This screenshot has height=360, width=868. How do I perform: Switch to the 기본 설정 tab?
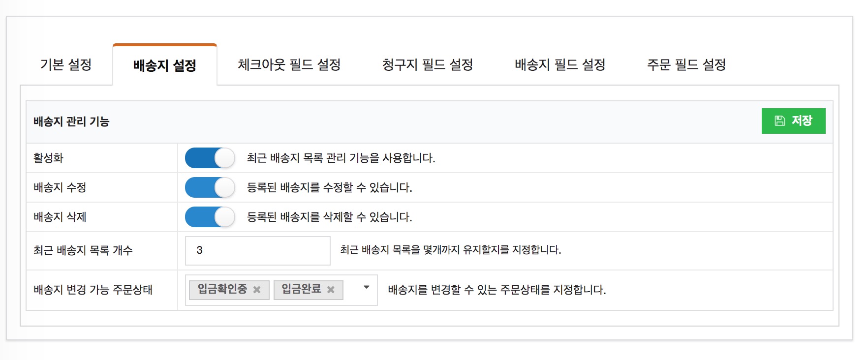[x=66, y=64]
